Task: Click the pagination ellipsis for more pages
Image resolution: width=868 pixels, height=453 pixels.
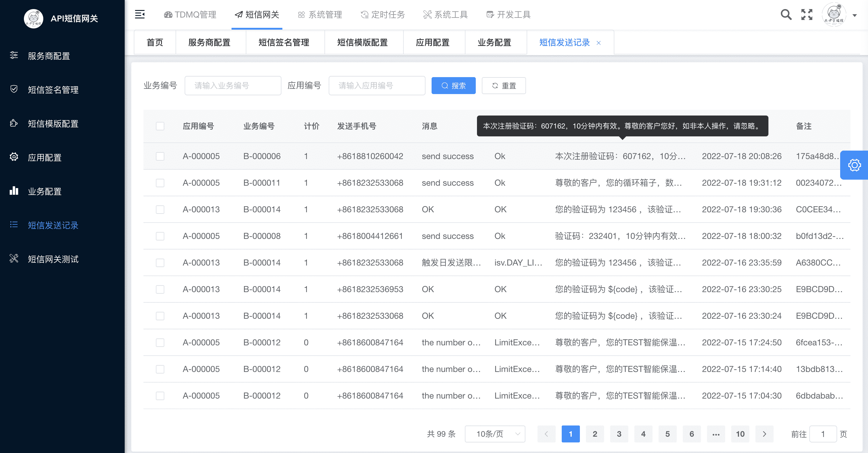Action: tap(716, 434)
